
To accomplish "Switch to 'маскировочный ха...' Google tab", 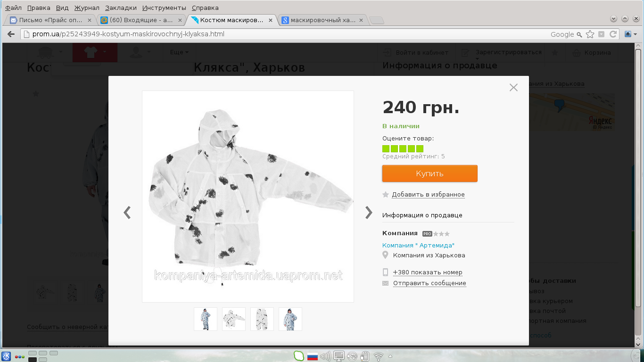I will tap(322, 20).
